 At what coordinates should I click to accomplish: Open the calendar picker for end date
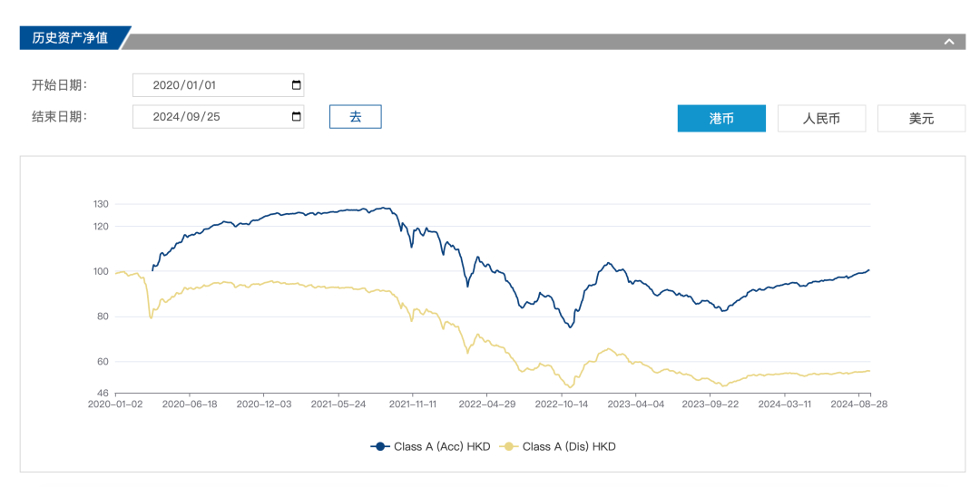click(296, 117)
